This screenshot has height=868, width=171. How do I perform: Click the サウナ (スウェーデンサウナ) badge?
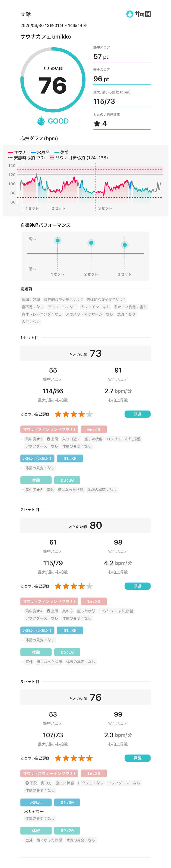(49, 773)
